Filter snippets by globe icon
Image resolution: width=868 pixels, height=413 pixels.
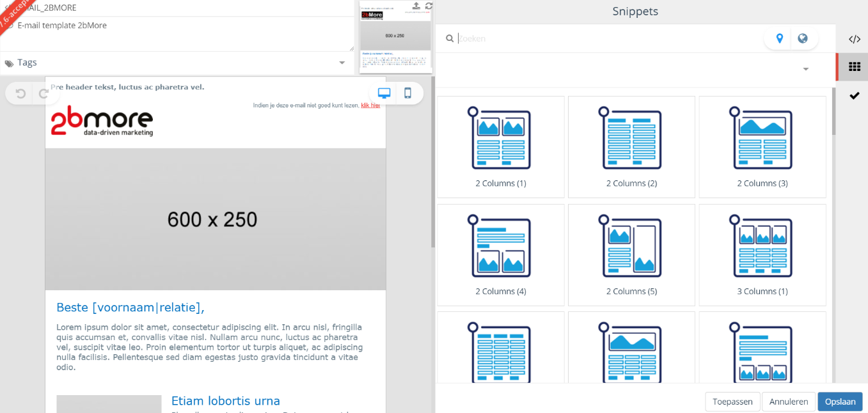click(803, 38)
